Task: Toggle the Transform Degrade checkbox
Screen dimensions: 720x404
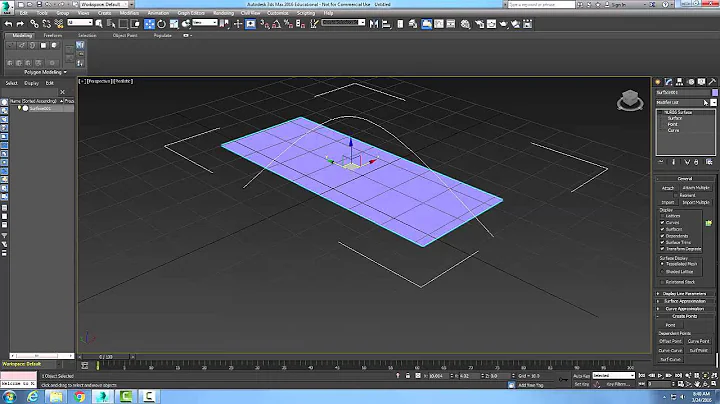Action: coord(663,249)
